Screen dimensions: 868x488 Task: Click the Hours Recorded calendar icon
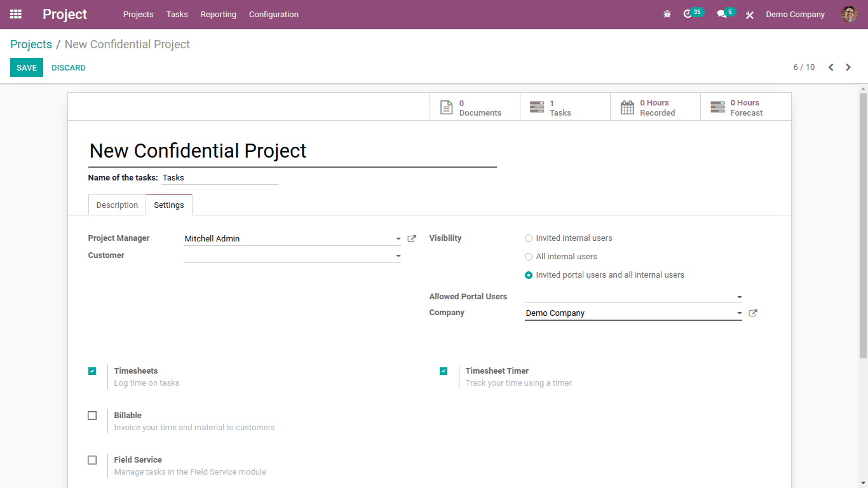[627, 107]
